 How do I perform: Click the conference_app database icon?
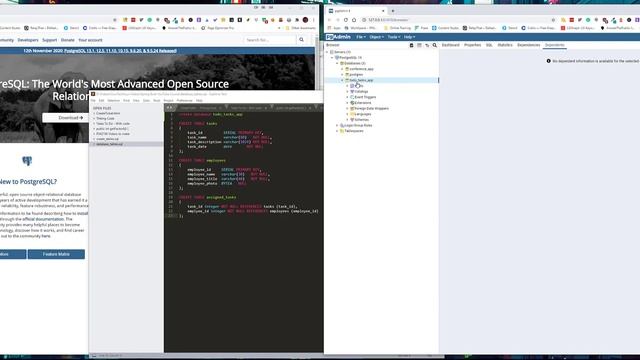[347, 69]
